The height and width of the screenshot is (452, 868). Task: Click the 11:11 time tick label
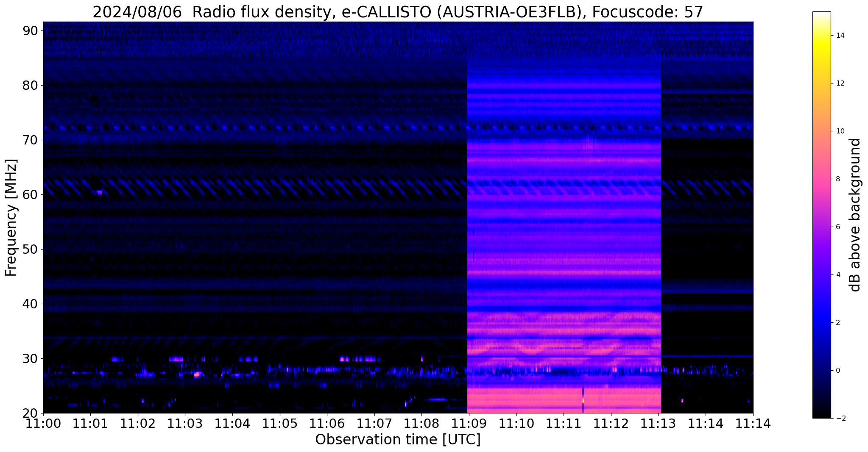tap(563, 424)
